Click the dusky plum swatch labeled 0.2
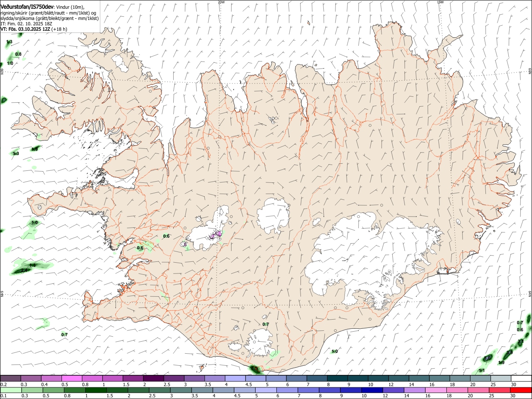The width and height of the screenshot is (532, 399). 10,378
